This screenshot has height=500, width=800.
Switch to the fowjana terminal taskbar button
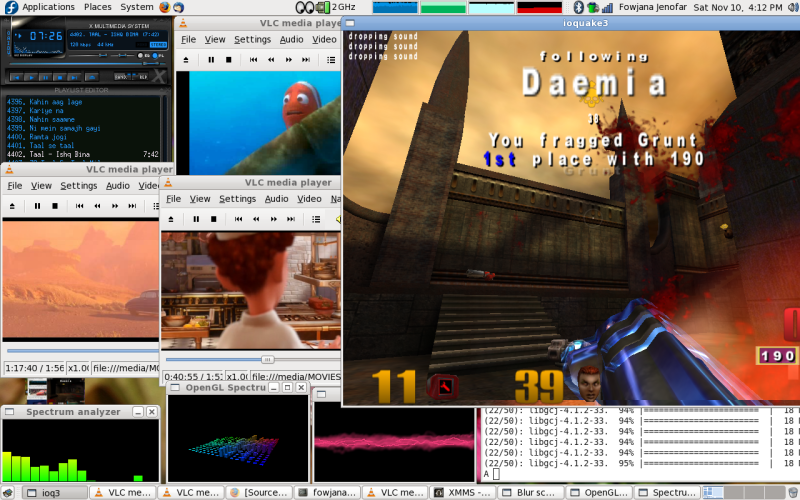(x=328, y=493)
